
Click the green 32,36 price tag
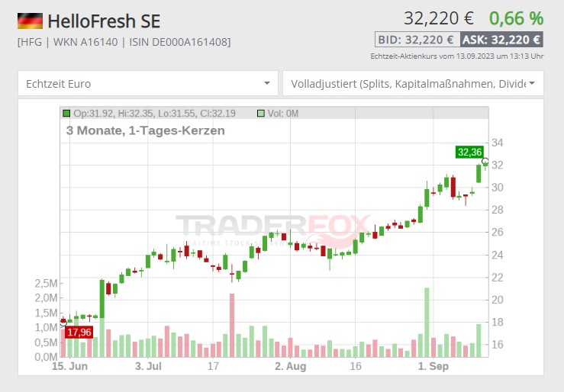coord(469,153)
